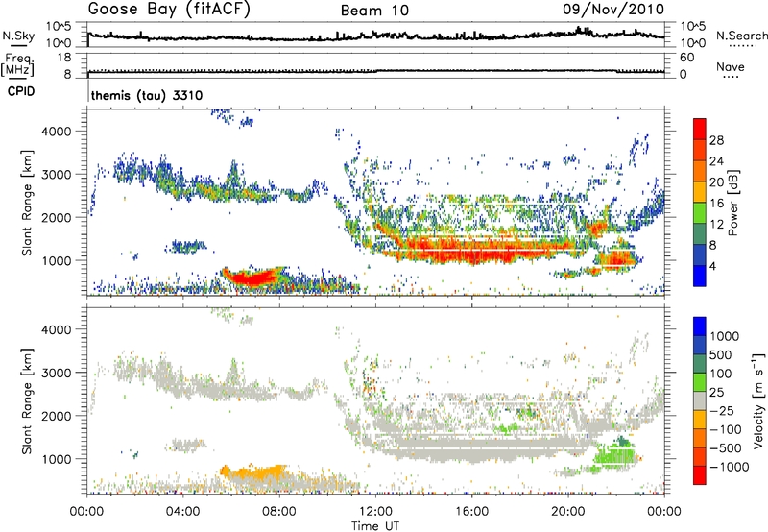Click the "-25" label on Velocity colorbar
This screenshot has width=768, height=532.
coord(720,410)
